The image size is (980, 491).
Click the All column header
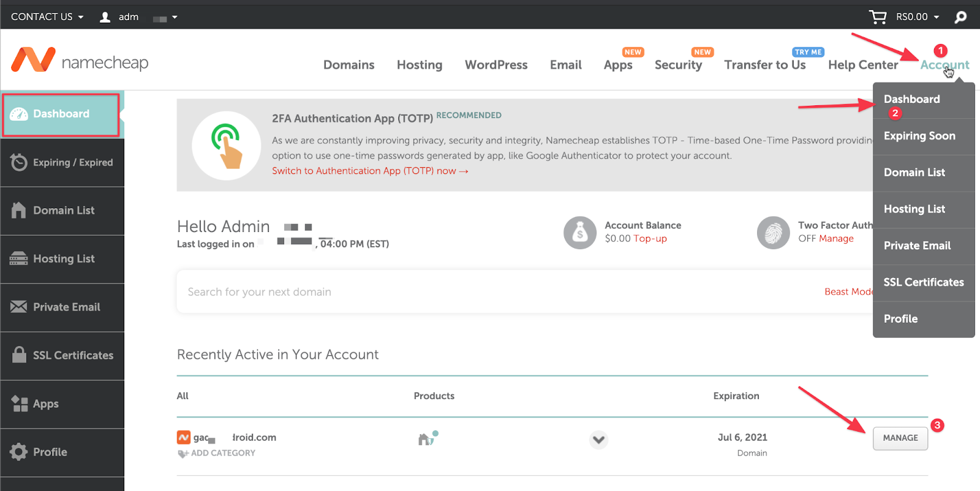click(x=183, y=396)
